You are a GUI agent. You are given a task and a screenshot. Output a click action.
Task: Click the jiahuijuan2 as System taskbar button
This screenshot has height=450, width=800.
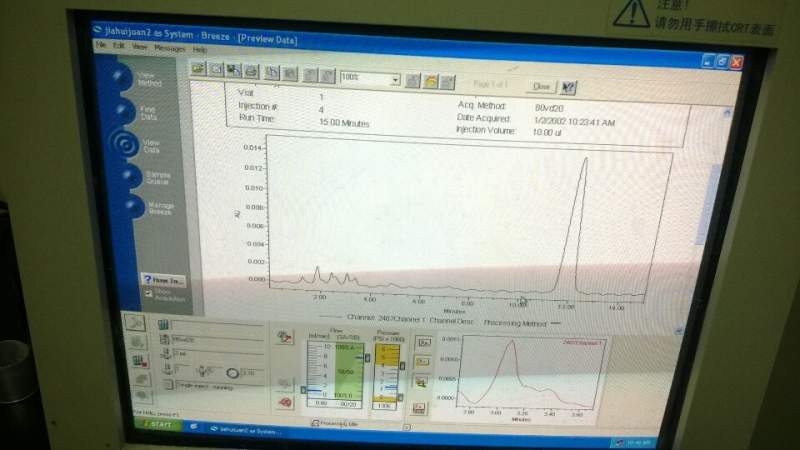point(246,430)
